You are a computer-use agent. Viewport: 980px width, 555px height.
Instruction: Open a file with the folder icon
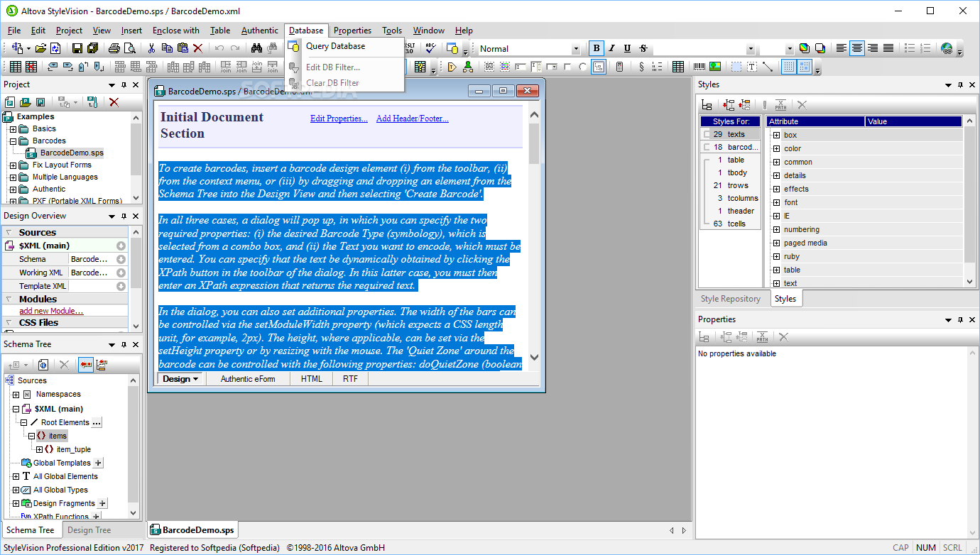click(x=40, y=48)
